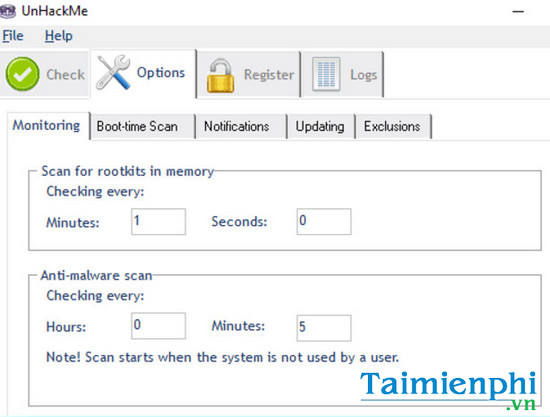550x417 pixels.
Task: Click 'Checking every:' under Anti-malware scan
Action: pyautogui.click(x=95, y=296)
